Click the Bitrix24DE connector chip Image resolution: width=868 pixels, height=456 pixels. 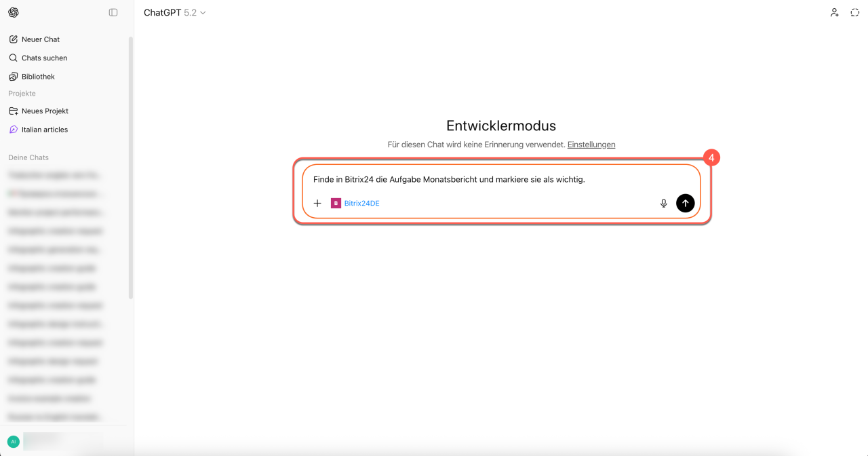point(355,203)
